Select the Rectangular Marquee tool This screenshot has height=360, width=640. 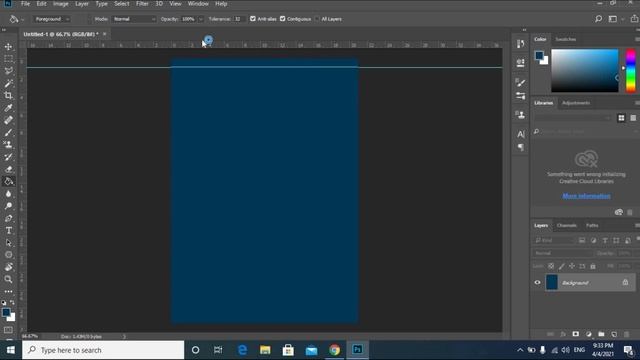[x=8, y=59]
